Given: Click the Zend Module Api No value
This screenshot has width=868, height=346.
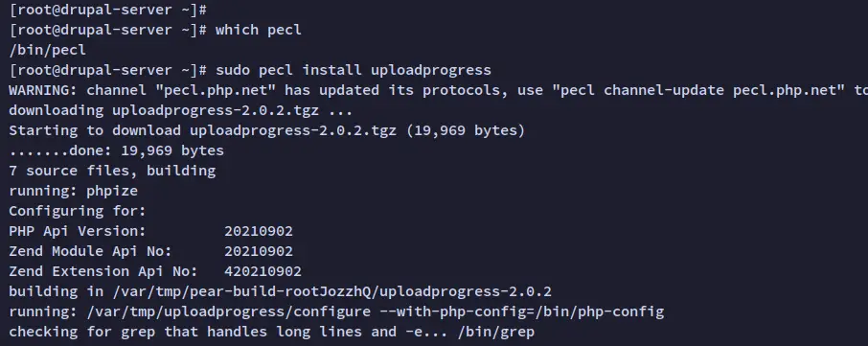Looking at the screenshot, I should (259, 251).
